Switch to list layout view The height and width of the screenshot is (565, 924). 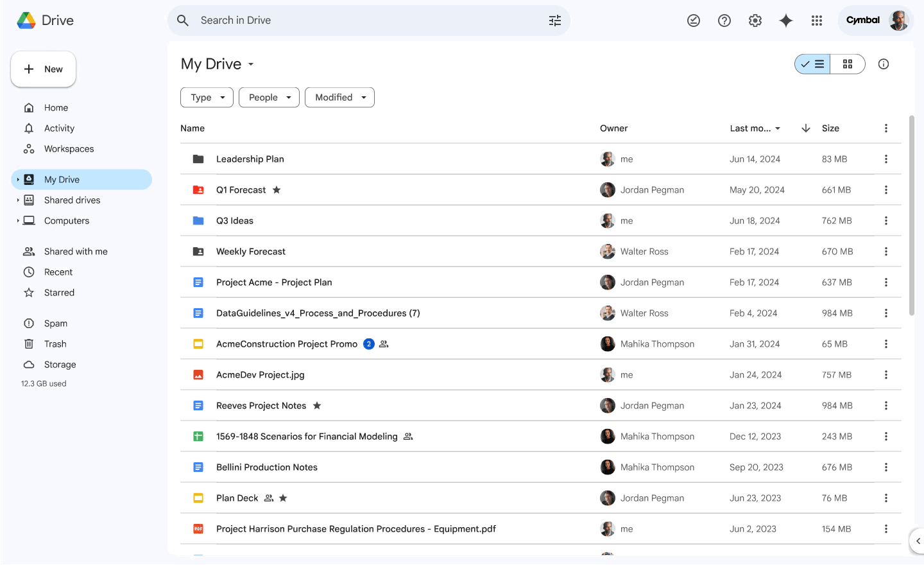813,64
